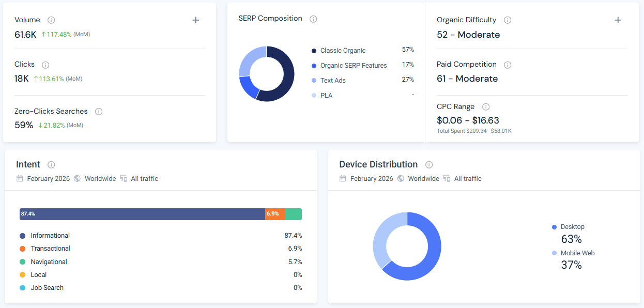Screen dimensions: 644x308
Task: Click Worldwide in the Intent panel
Action: tap(100, 179)
